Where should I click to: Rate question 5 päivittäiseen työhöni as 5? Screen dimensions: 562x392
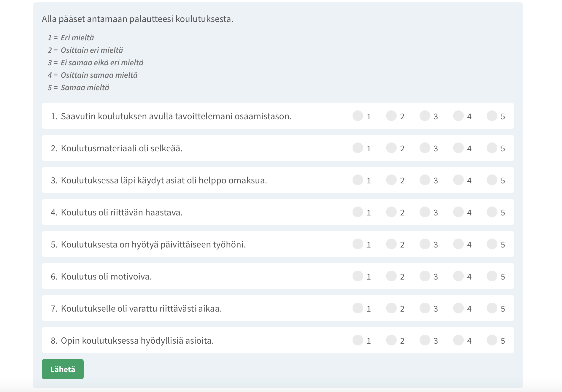(x=492, y=244)
